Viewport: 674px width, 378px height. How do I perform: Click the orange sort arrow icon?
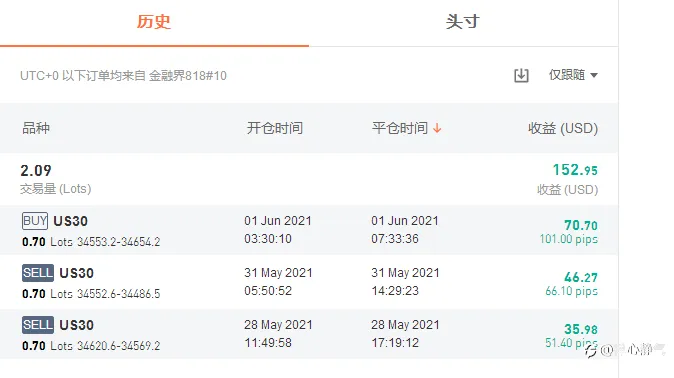pos(437,128)
